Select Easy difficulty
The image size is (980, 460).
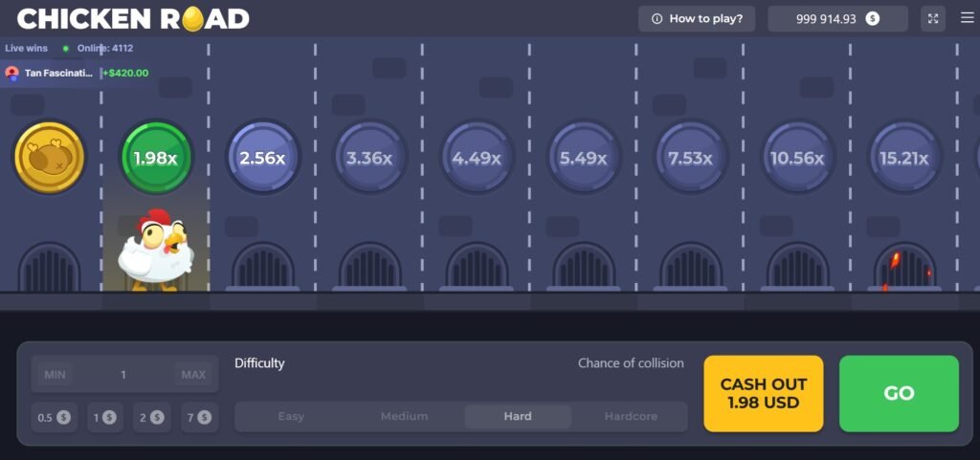(x=291, y=417)
